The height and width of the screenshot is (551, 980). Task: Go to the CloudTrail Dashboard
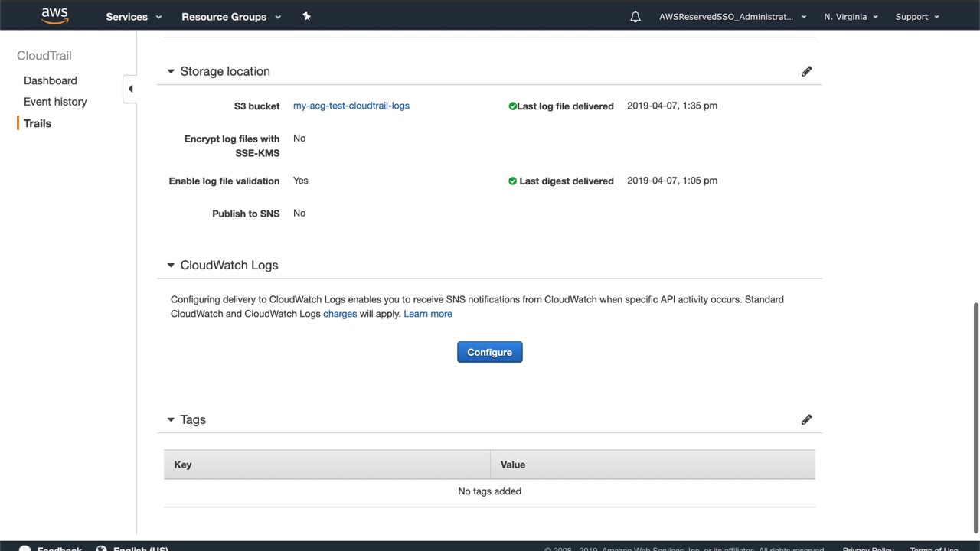(x=51, y=80)
